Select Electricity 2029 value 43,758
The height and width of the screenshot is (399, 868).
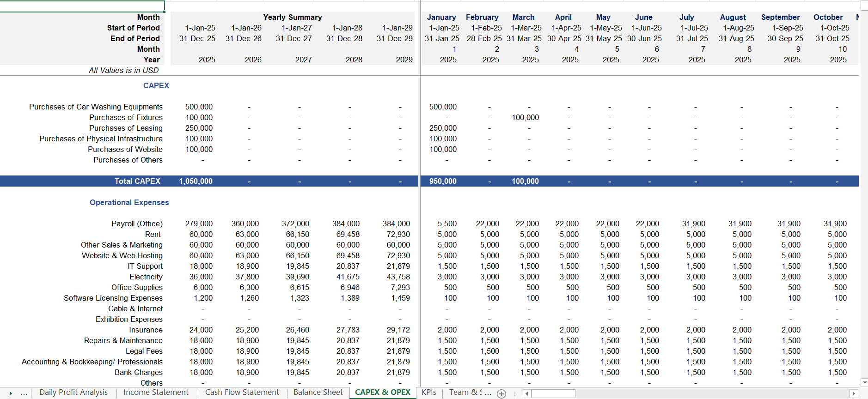398,277
